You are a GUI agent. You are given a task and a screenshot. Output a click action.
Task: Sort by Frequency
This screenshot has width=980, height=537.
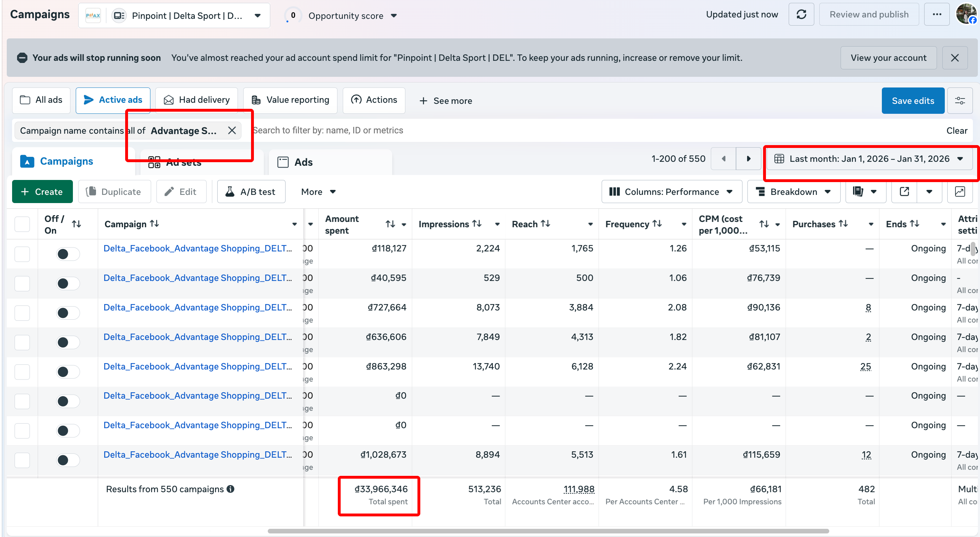[x=657, y=224]
